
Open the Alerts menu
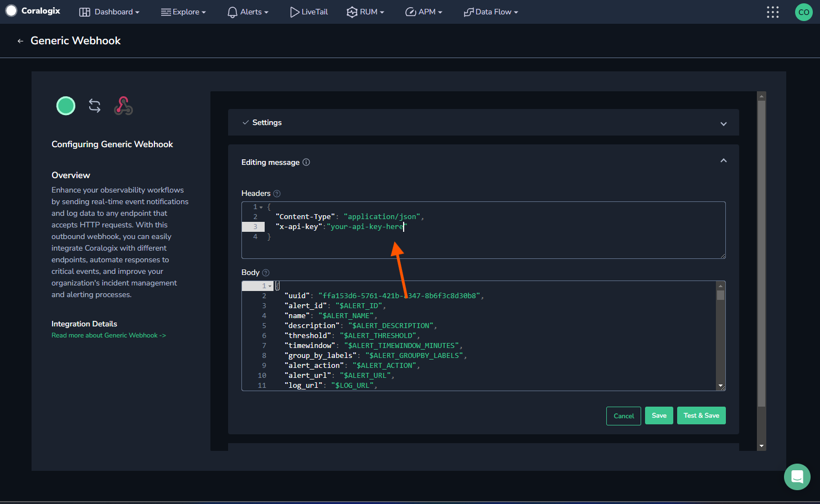pyautogui.click(x=247, y=12)
